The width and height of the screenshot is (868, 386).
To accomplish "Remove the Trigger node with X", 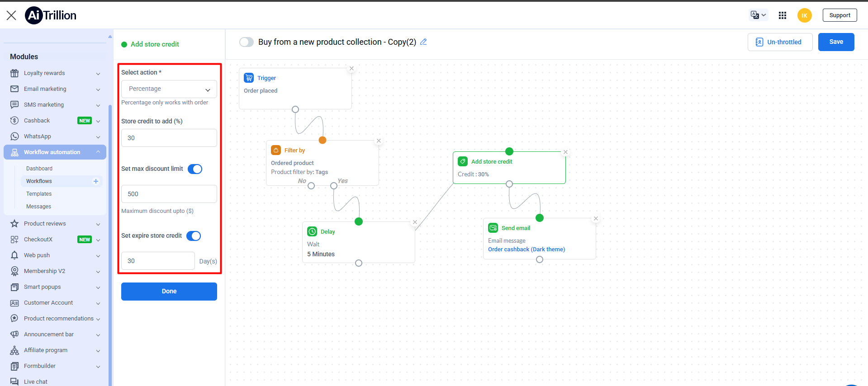I will click(x=351, y=69).
